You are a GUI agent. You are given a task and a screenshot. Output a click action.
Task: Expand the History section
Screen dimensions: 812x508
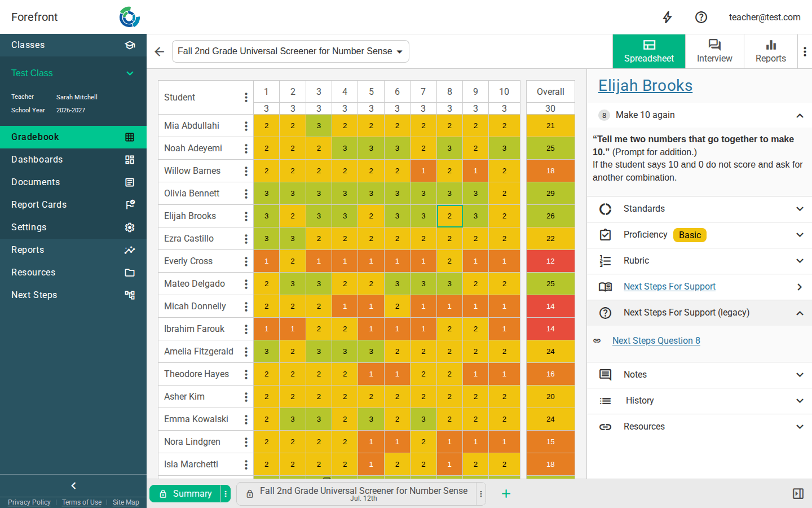[699, 401]
